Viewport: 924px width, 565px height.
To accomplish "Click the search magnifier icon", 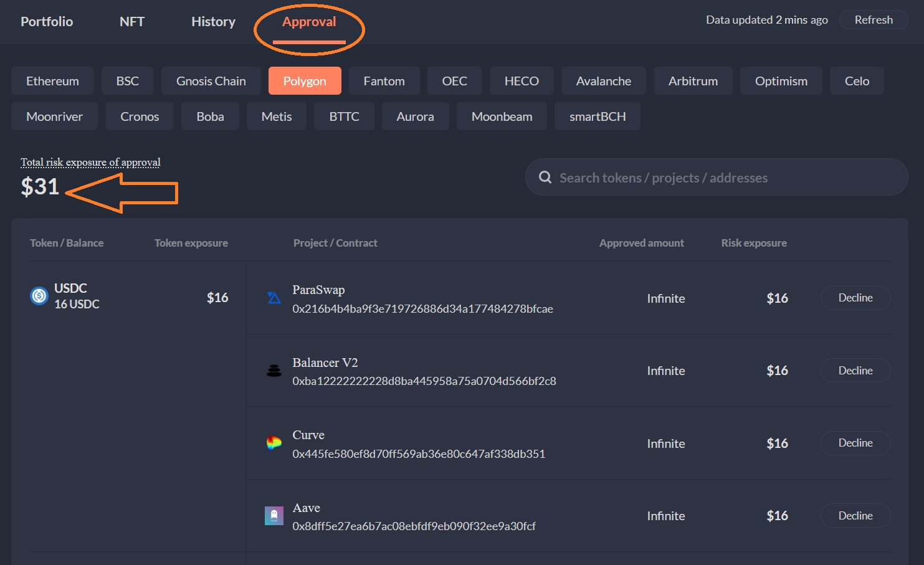I will click(545, 178).
